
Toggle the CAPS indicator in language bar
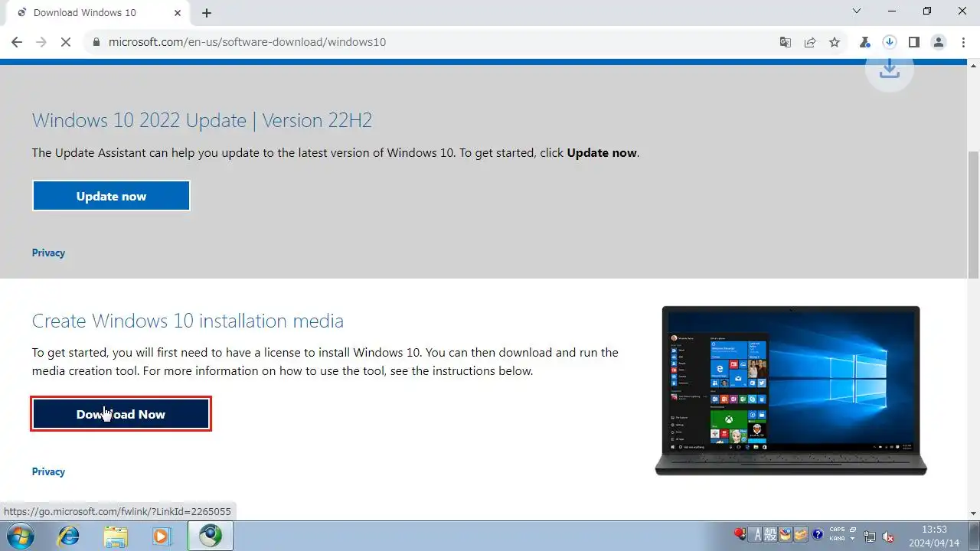click(x=838, y=530)
